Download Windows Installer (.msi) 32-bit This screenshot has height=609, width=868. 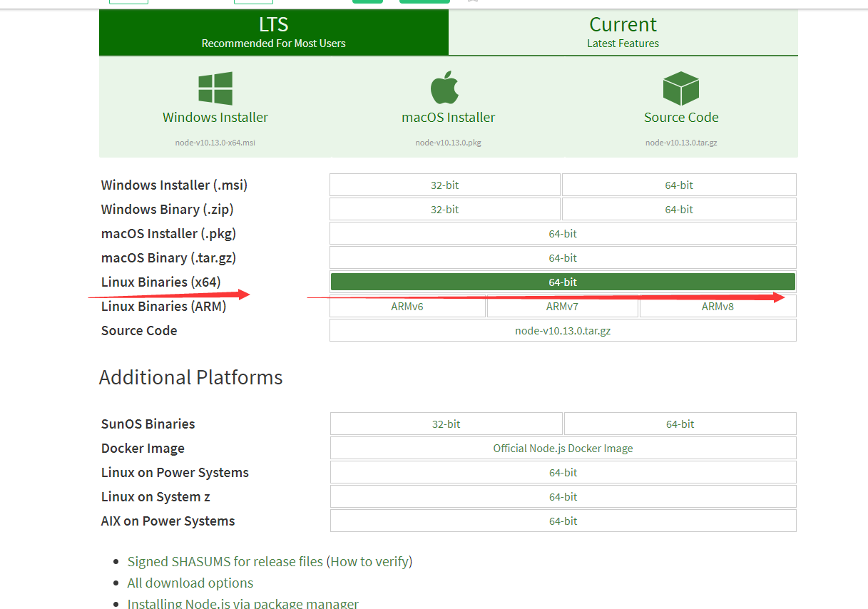(445, 185)
